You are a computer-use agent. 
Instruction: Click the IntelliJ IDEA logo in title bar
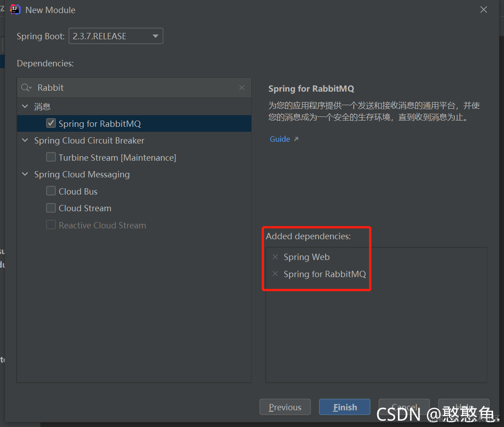15,9
